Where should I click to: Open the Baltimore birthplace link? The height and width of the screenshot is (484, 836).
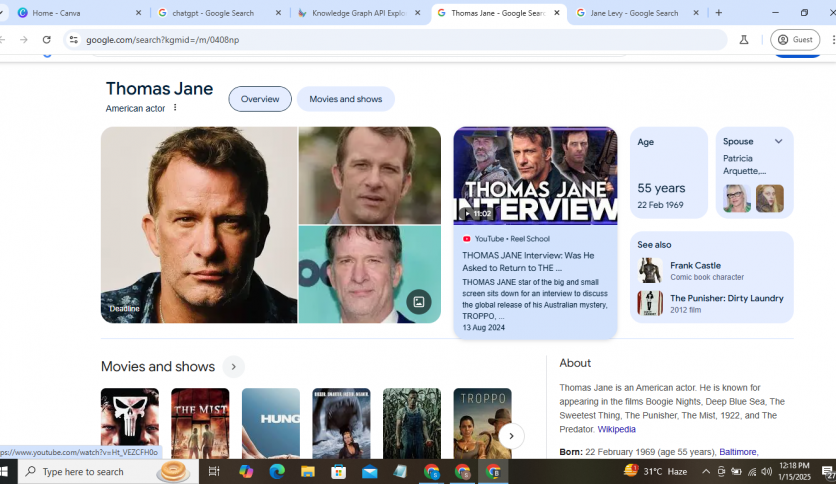click(x=738, y=452)
